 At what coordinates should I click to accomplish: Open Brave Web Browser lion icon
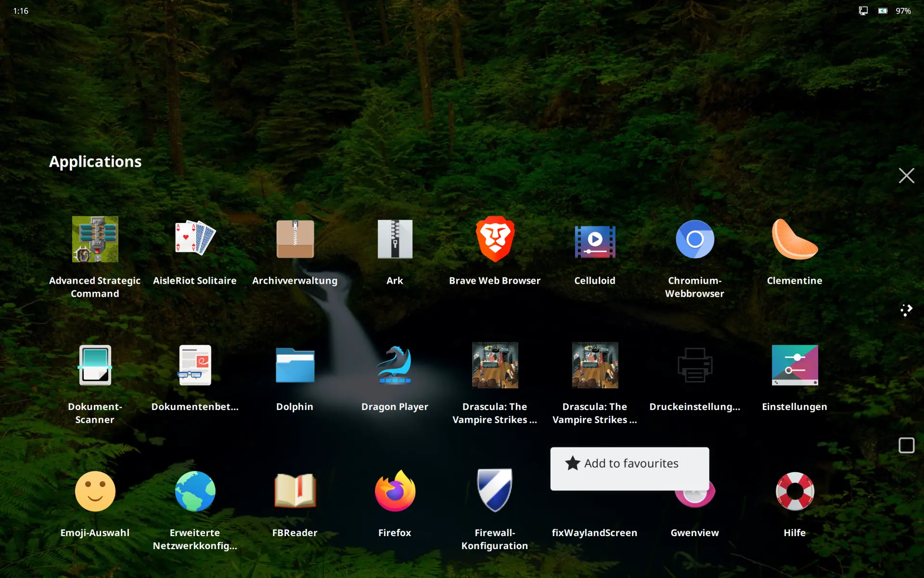click(495, 239)
